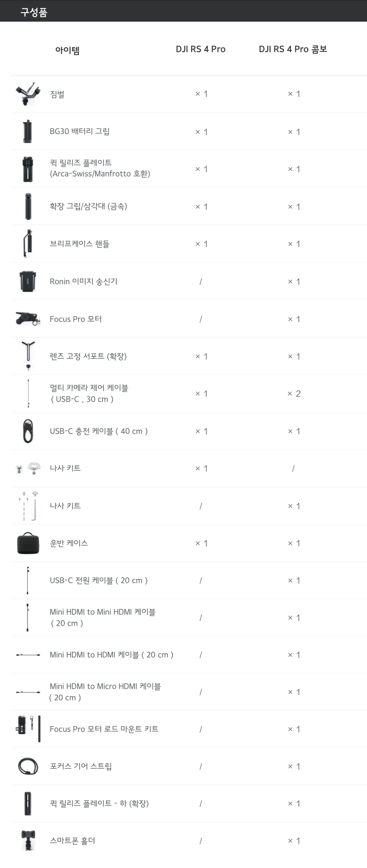Click the focus gear strip icon
This screenshot has width=367, height=868.
pos(28,766)
